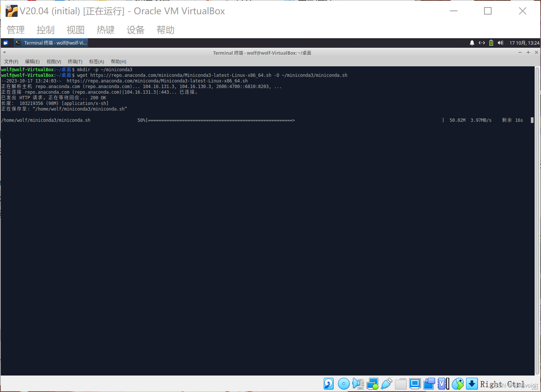The height and width of the screenshot is (392, 541).
Task: Click the mkdir -p ~/miniconda3 command line
Action: tap(105, 70)
